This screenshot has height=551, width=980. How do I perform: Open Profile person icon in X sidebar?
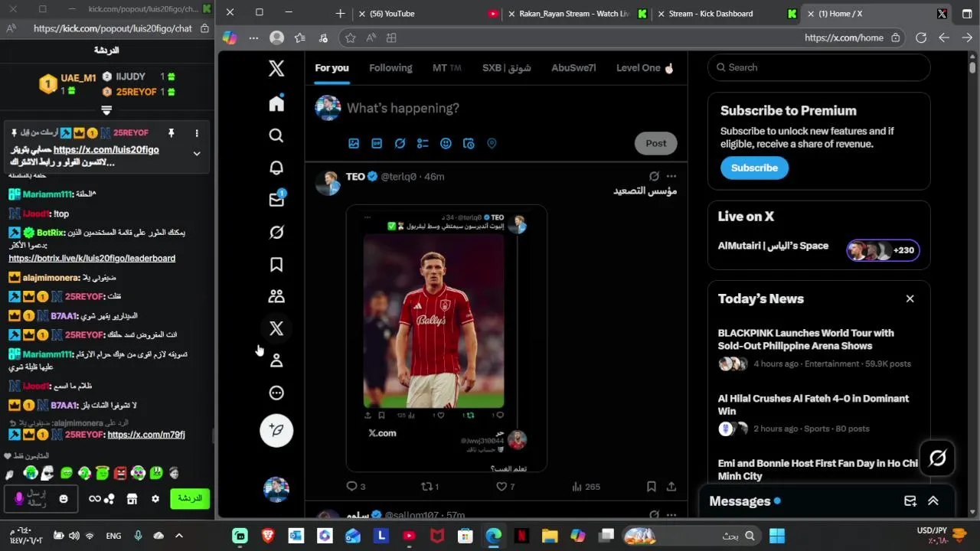coord(276,360)
